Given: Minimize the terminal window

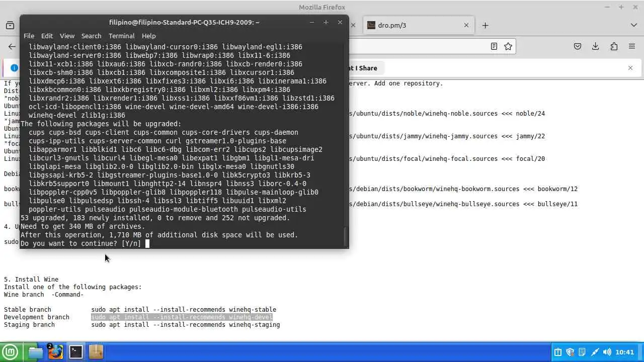Looking at the screenshot, I should [311, 22].
